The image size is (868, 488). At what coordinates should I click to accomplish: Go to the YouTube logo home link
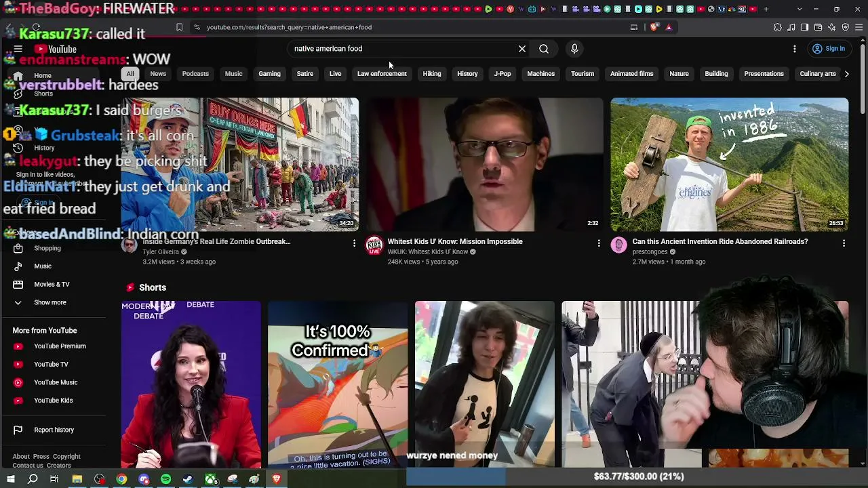coord(56,49)
